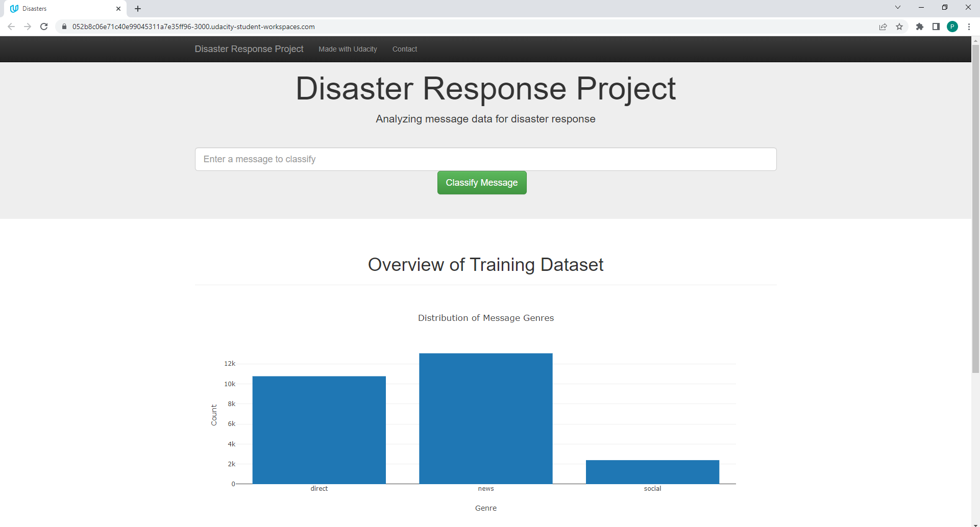Restore down the browser window
The image size is (980, 527).
(x=945, y=7)
